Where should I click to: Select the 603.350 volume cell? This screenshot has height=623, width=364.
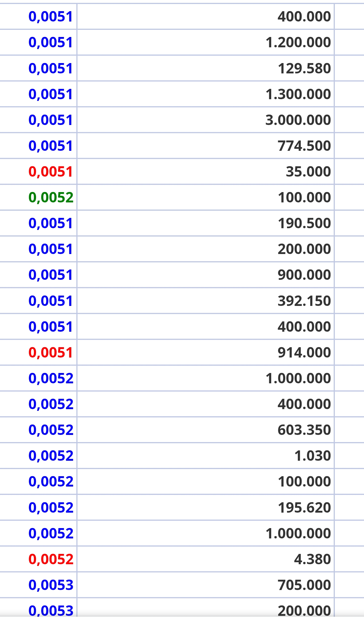point(304,430)
